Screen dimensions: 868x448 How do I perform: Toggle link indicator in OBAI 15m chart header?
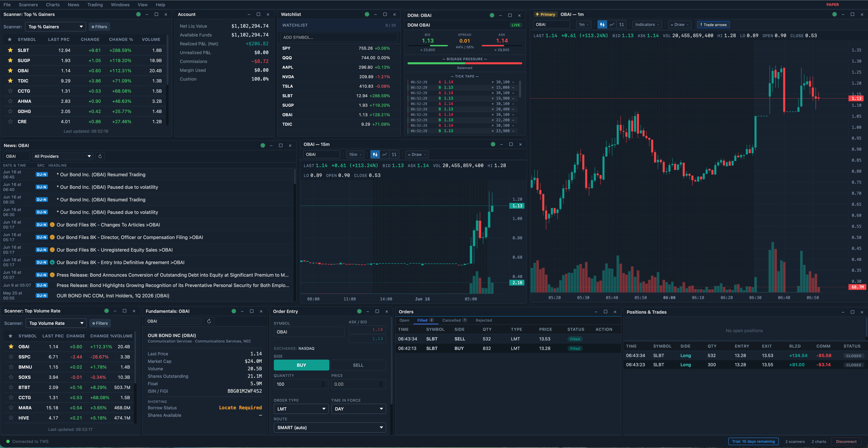(x=493, y=144)
